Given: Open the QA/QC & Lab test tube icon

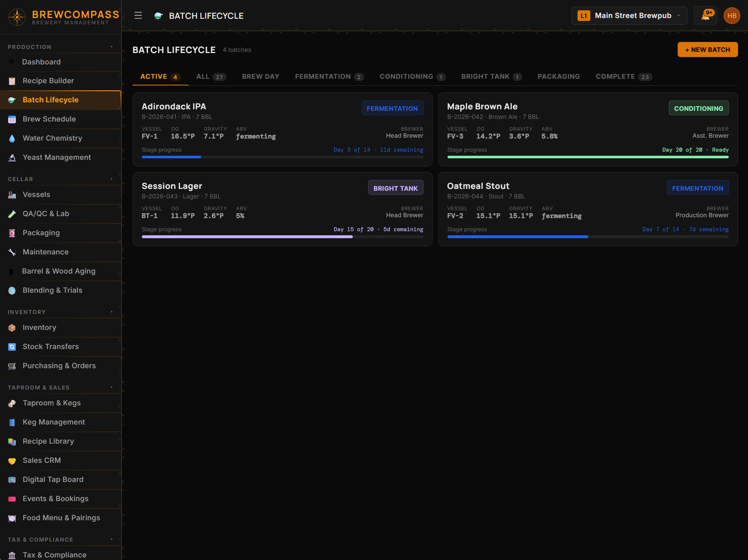Looking at the screenshot, I should tap(12, 214).
